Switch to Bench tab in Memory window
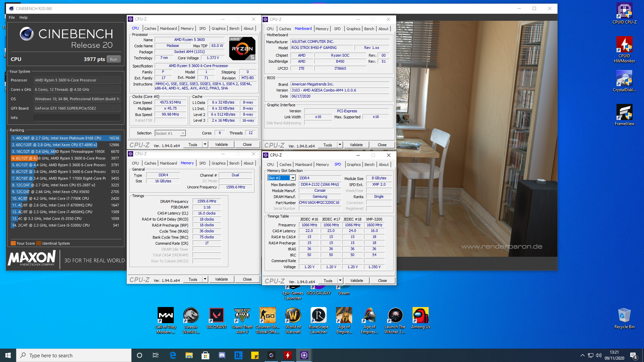 click(234, 163)
